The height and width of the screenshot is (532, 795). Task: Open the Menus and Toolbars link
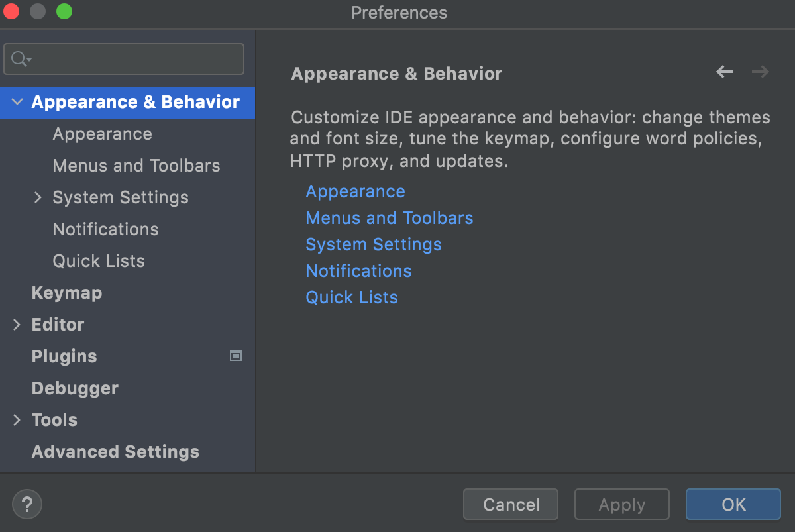coord(389,218)
